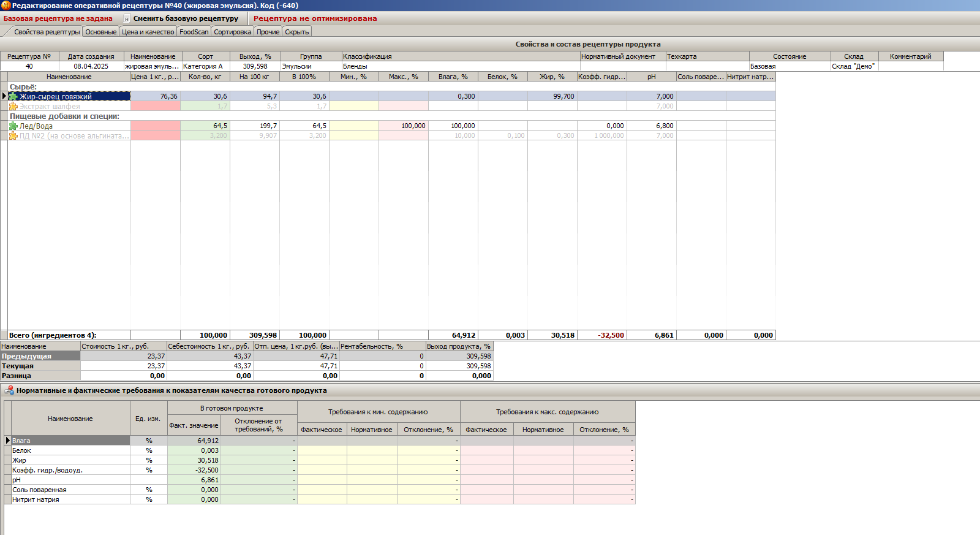Viewport: 980px width, 535px height.
Task: Click the yellow puzzle icon beside Экстракт шалфея
Action: (13, 106)
